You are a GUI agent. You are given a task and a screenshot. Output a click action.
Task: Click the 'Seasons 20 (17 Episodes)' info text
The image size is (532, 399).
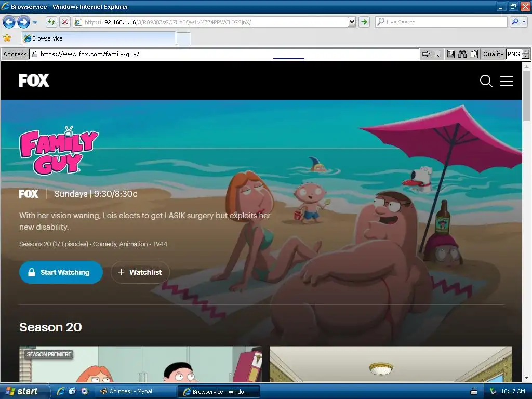pos(54,244)
